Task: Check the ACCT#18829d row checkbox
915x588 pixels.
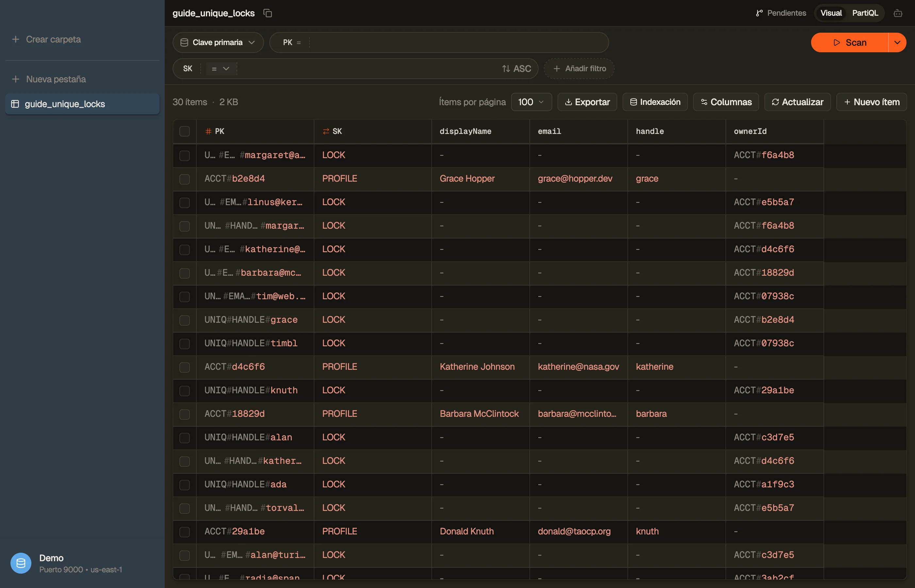Action: click(184, 414)
